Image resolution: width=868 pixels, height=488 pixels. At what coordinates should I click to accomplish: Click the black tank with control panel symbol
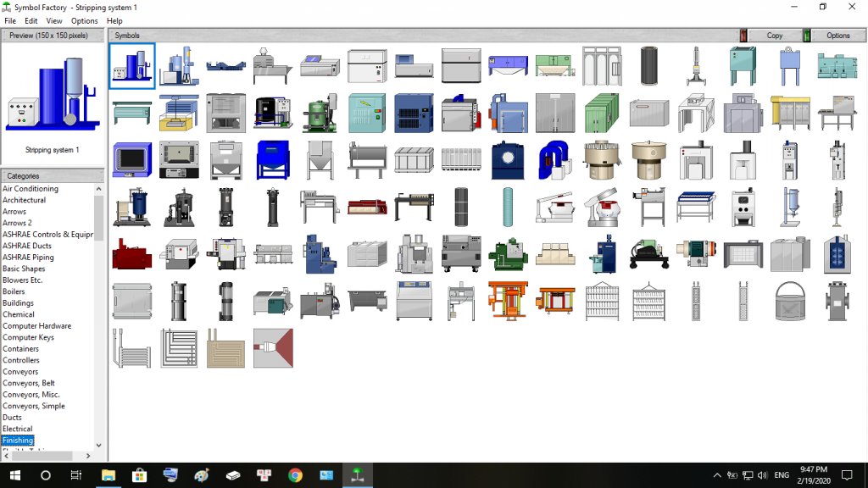(273, 113)
